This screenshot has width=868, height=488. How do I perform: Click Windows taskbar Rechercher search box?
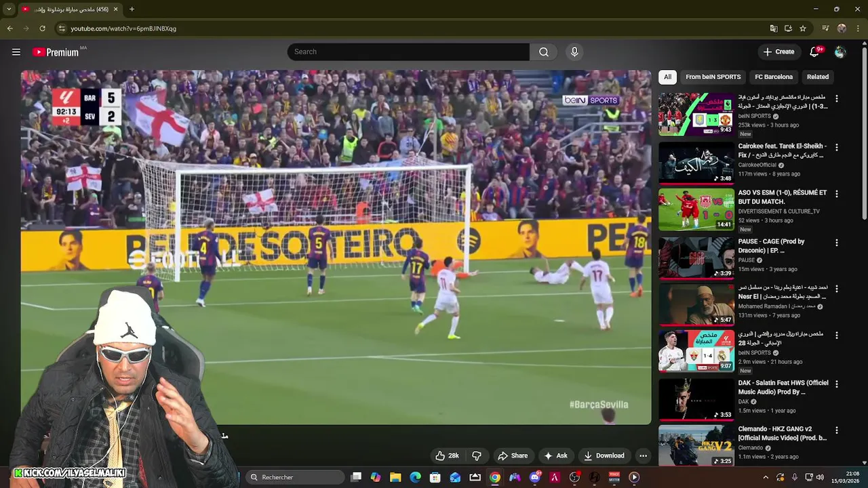(x=294, y=477)
